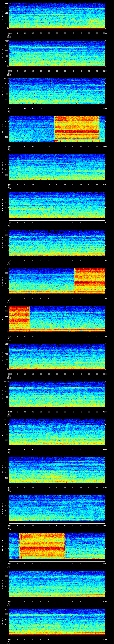Click the 41:00 end time label
Screen dimensions: 114x644
105,450
